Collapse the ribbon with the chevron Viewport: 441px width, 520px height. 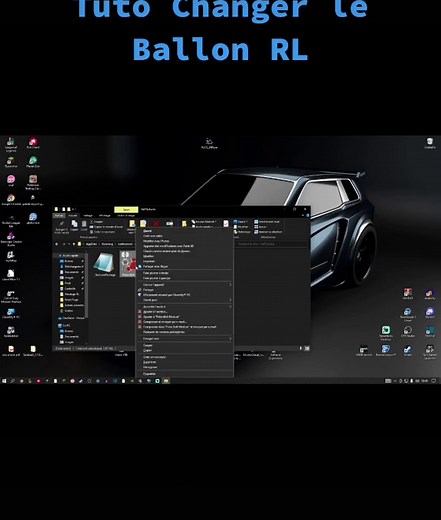(303, 215)
